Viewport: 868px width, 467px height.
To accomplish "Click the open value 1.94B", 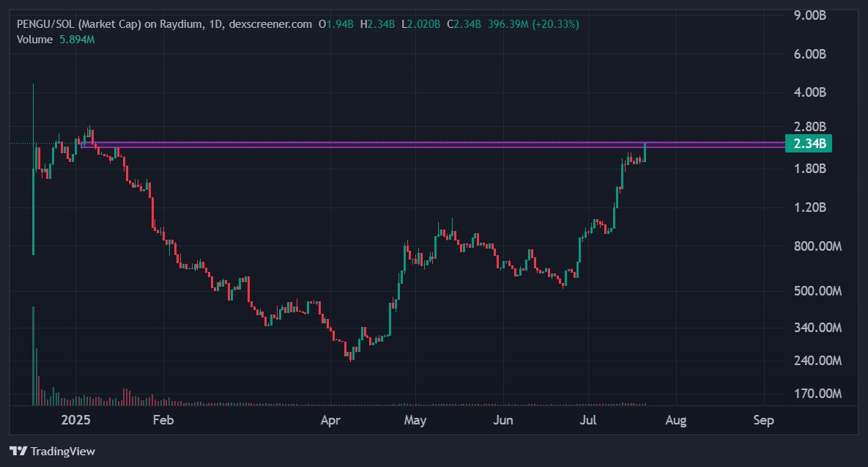I will (340, 24).
